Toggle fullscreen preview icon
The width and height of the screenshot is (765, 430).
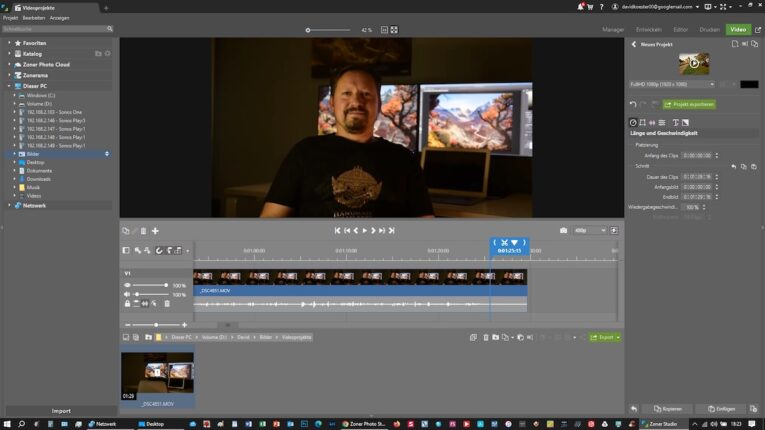click(x=394, y=30)
